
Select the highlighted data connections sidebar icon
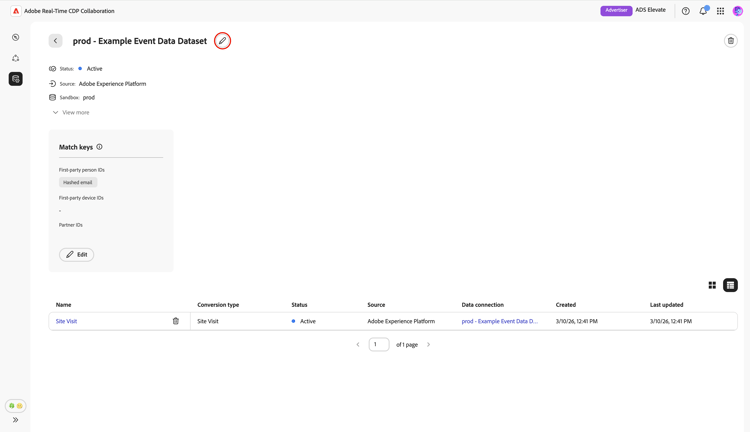(16, 79)
